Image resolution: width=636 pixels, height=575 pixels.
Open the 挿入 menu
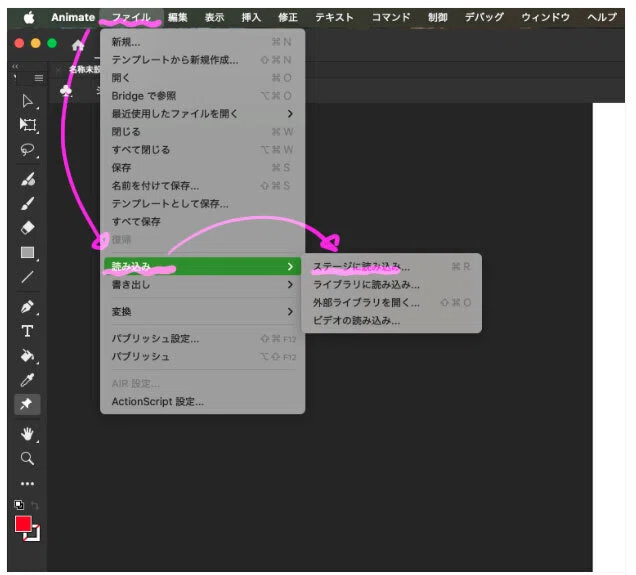tap(251, 17)
